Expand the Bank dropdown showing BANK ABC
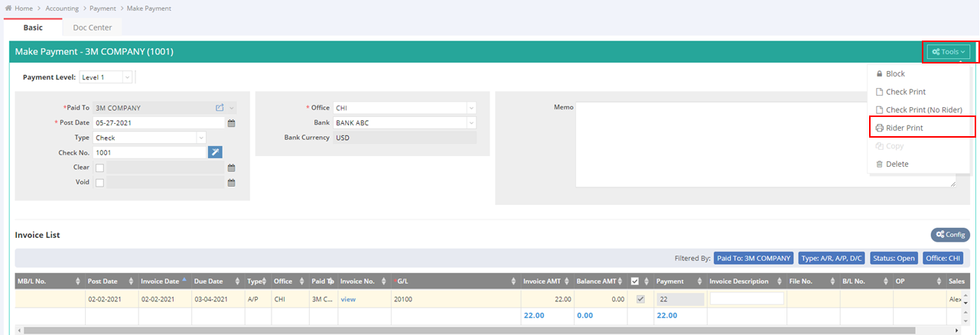980x335 pixels. pyautogui.click(x=470, y=122)
